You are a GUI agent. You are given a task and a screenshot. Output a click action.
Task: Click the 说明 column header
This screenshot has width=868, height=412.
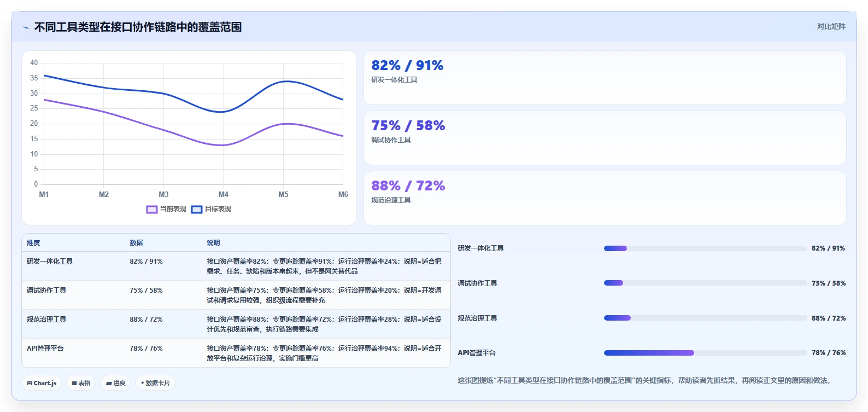(213, 243)
